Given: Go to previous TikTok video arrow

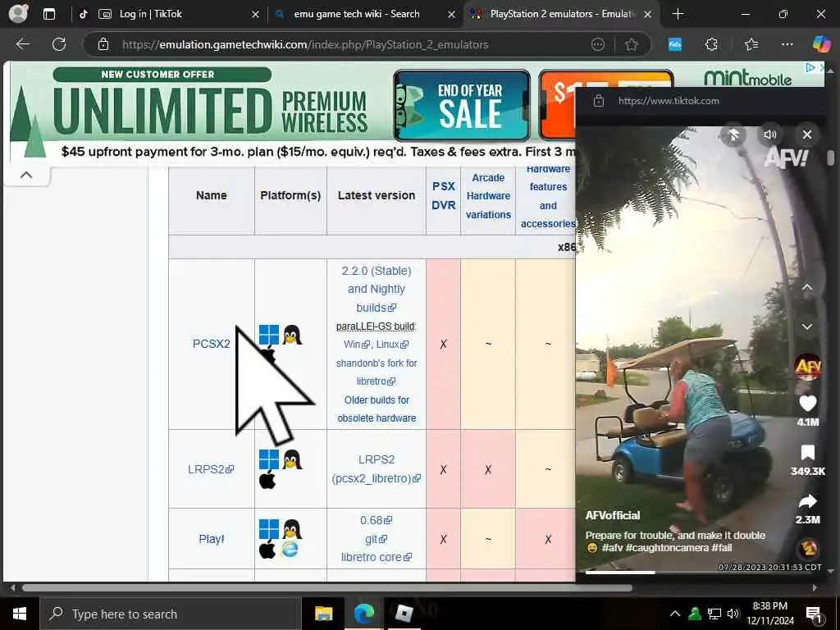Looking at the screenshot, I should click(x=807, y=288).
